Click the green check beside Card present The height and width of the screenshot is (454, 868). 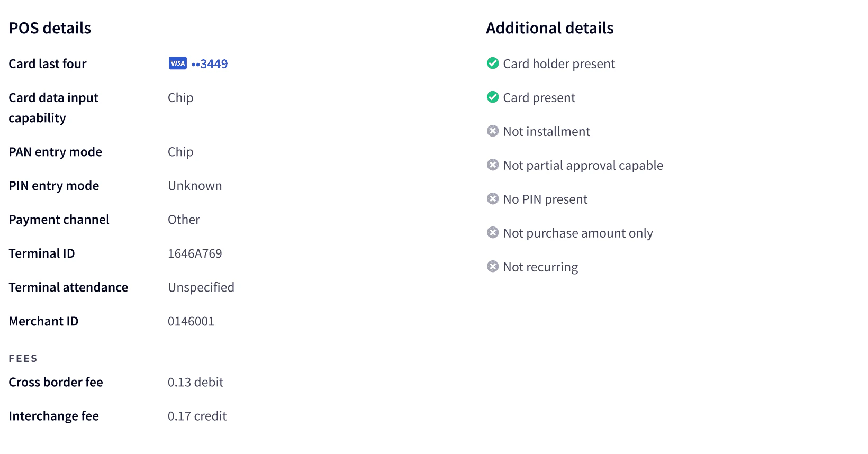pyautogui.click(x=493, y=97)
